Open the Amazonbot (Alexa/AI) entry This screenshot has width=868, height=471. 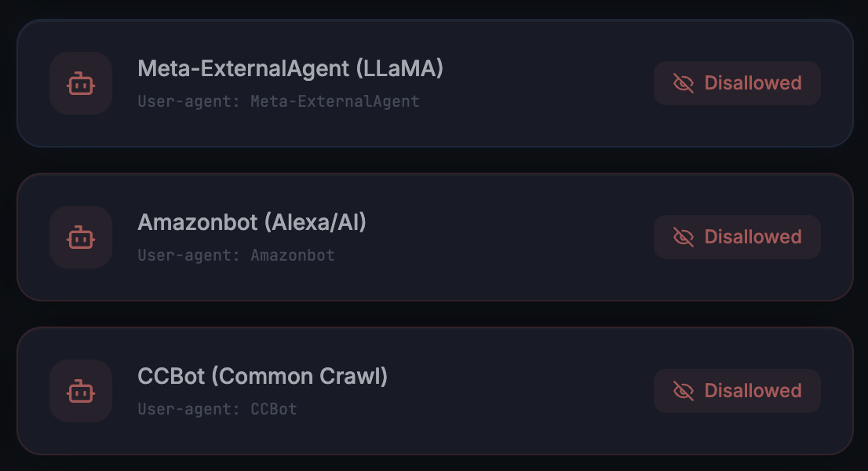(x=252, y=223)
